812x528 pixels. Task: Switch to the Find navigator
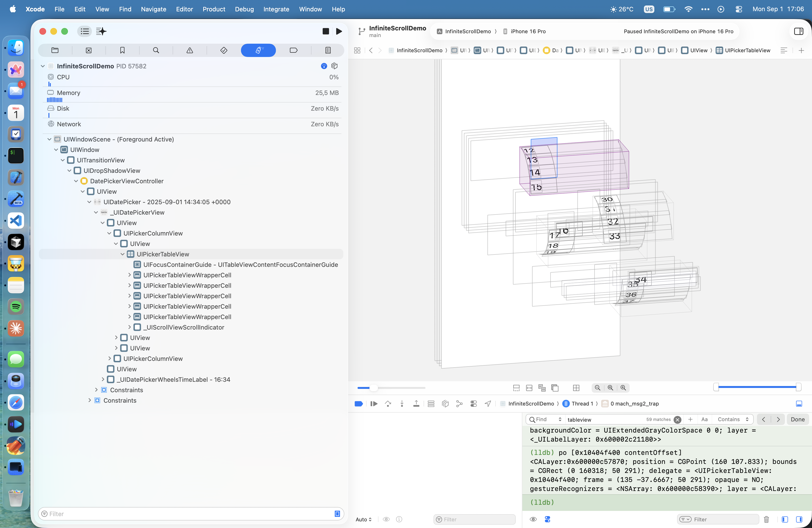tap(156, 50)
